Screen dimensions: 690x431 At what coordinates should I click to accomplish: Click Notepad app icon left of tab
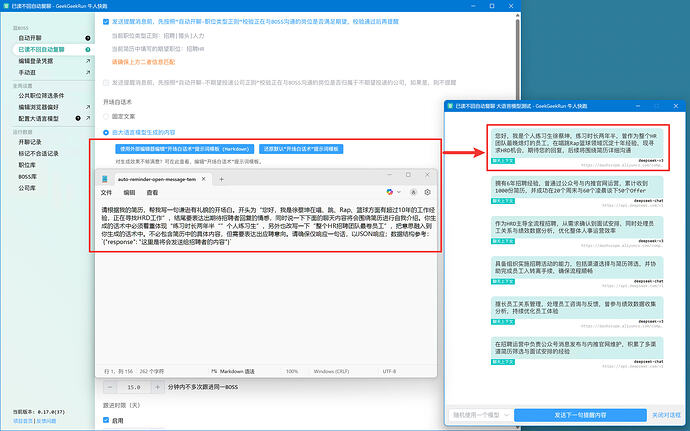pyautogui.click(x=105, y=179)
